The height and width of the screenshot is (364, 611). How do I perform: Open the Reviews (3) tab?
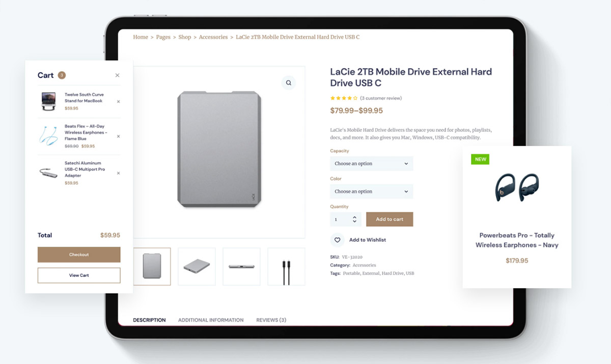(x=271, y=320)
